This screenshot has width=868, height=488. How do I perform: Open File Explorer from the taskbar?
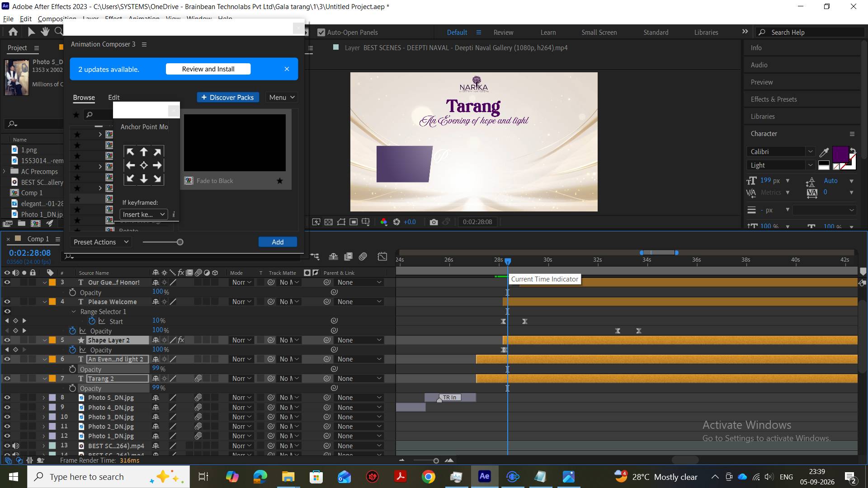click(x=288, y=477)
